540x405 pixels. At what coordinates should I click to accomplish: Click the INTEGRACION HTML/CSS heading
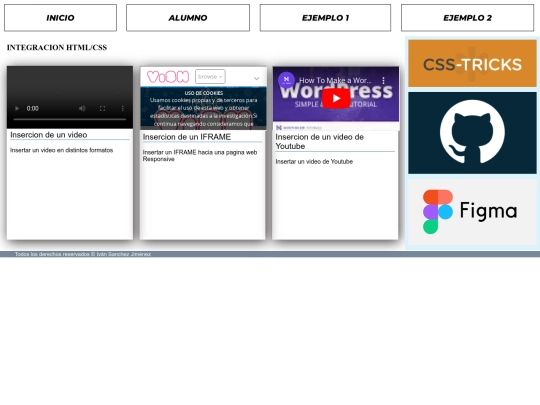point(57,48)
